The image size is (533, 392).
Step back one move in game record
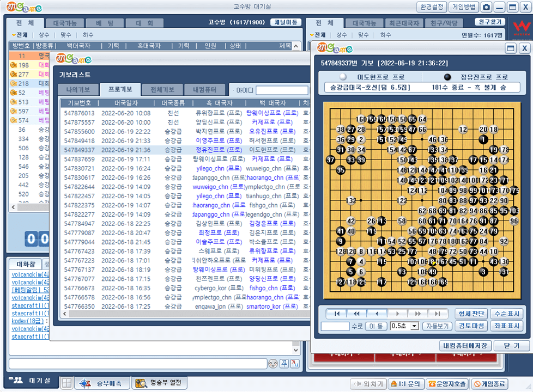tap(377, 314)
